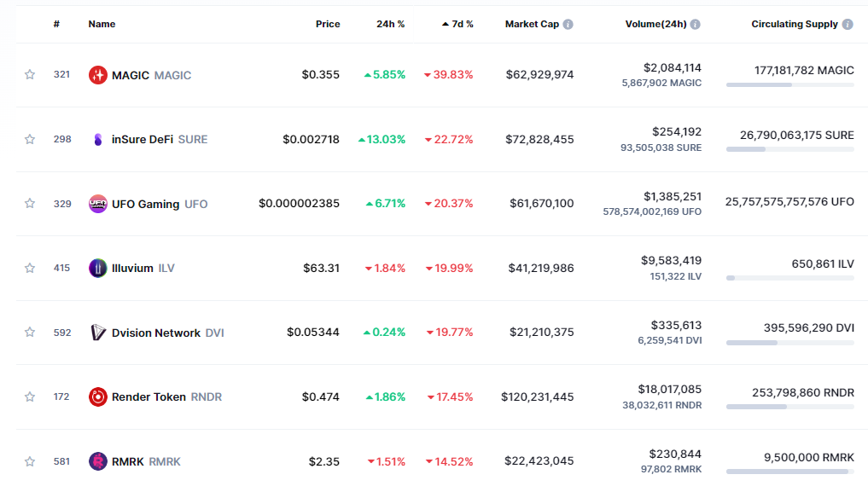Click the MAGIC coin logo icon

click(x=98, y=75)
